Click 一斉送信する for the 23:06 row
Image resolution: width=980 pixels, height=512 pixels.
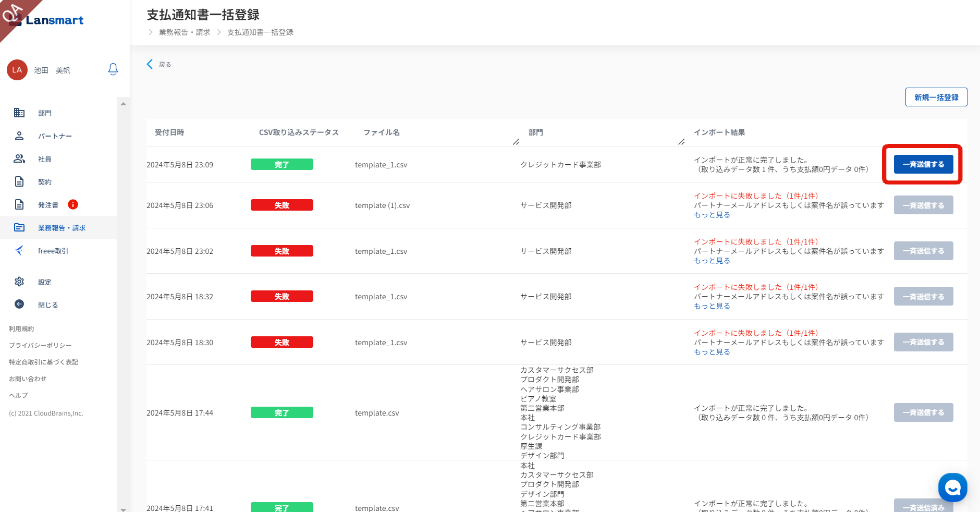(923, 205)
